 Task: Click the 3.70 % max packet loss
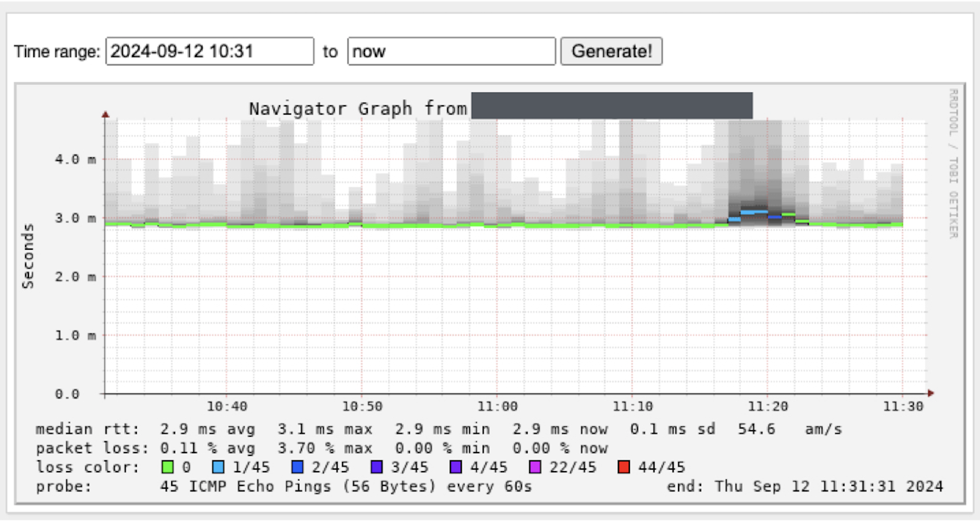pyautogui.click(x=325, y=448)
